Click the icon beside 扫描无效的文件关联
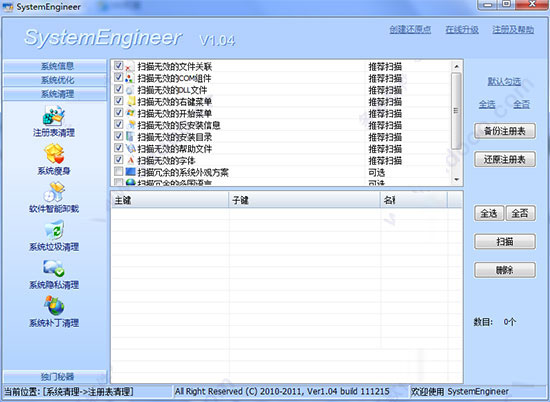Image resolution: width=550 pixels, height=402 pixels. [130, 66]
